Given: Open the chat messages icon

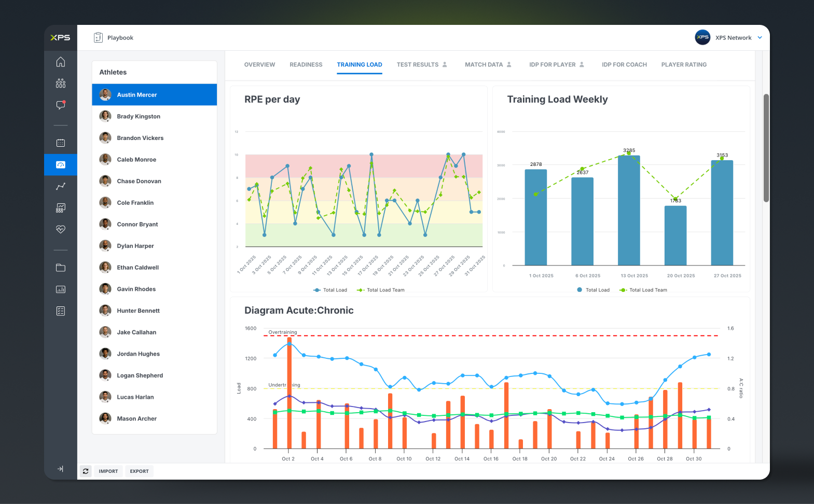Looking at the screenshot, I should click(x=61, y=105).
